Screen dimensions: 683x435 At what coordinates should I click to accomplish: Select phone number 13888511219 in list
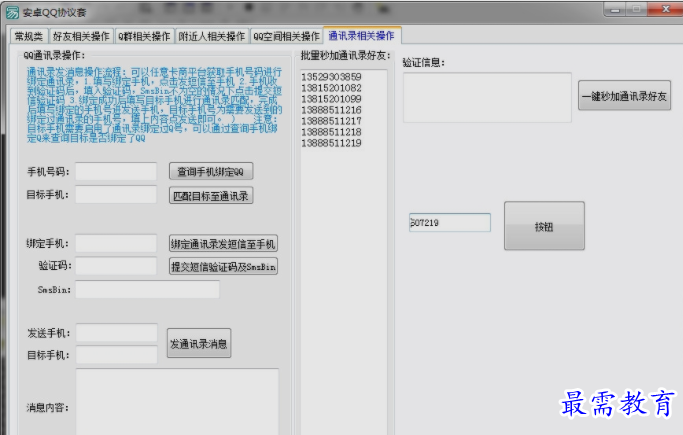331,143
